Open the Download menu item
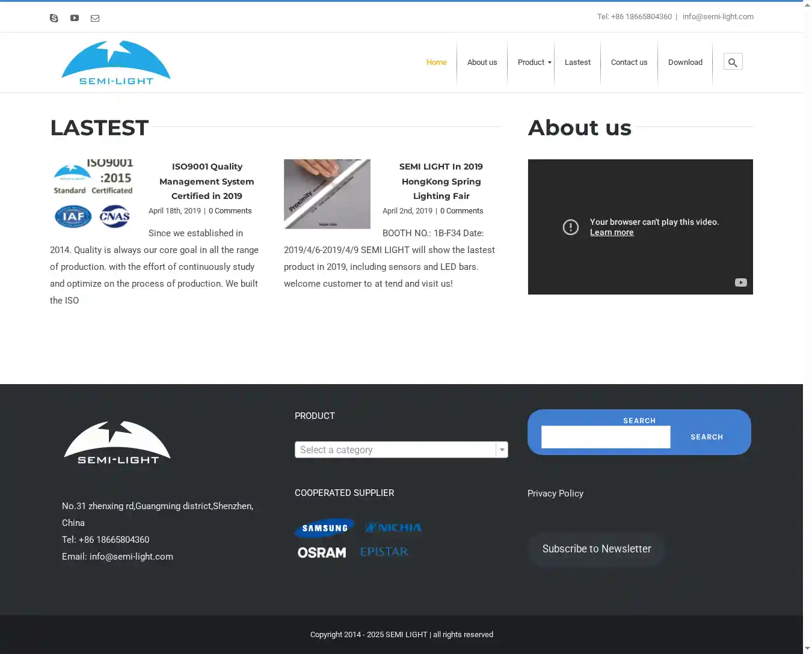 (685, 63)
